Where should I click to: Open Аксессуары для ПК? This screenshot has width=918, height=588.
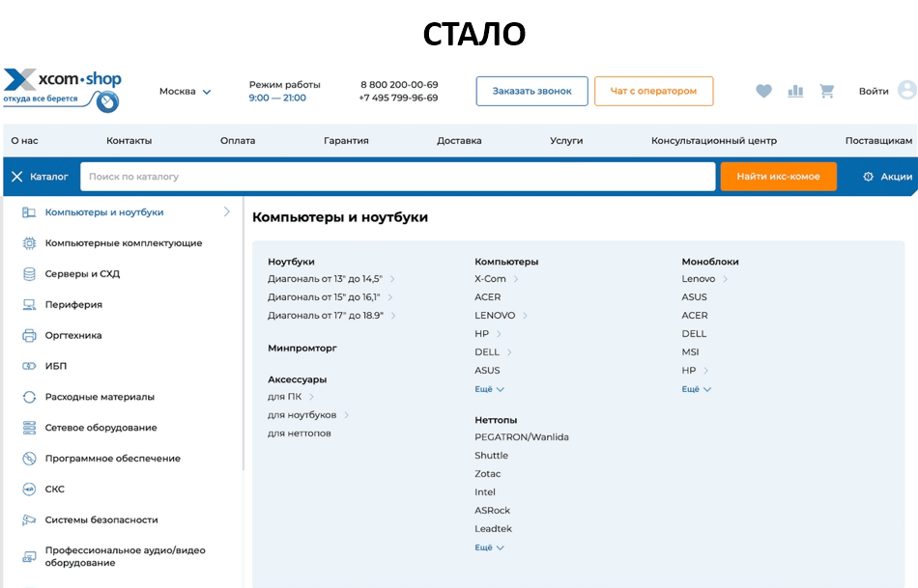284,397
